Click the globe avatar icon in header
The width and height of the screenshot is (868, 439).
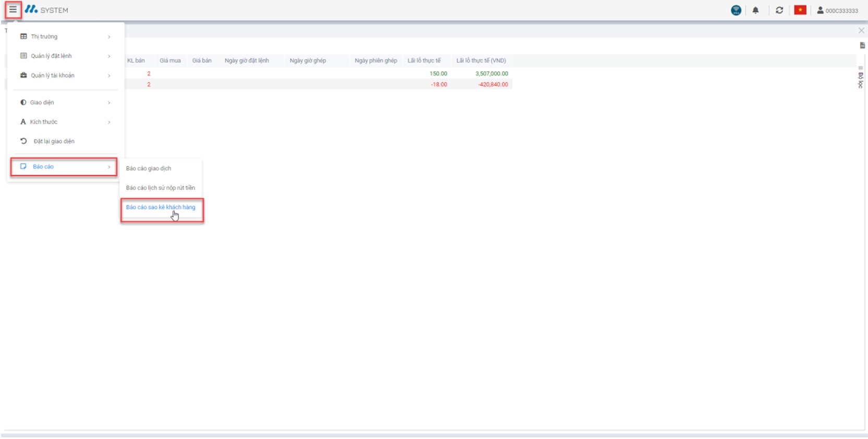pos(736,10)
